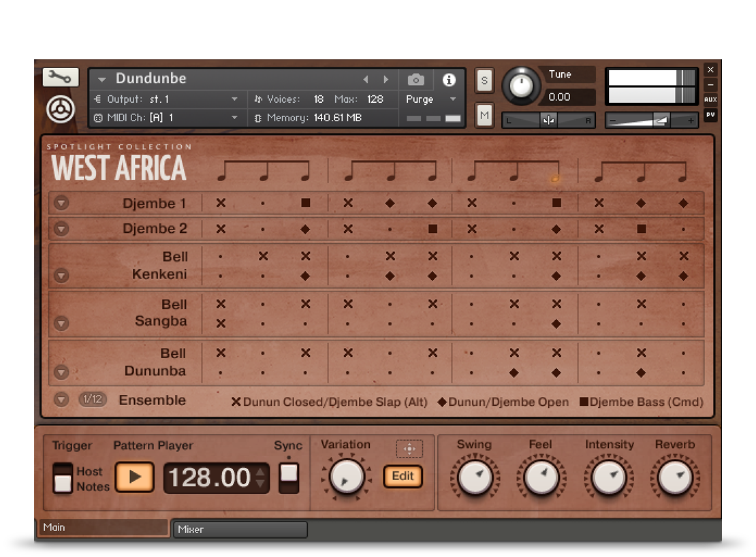Click Dununba first open diamond step
Screen dimensions: 756x557
(514, 372)
